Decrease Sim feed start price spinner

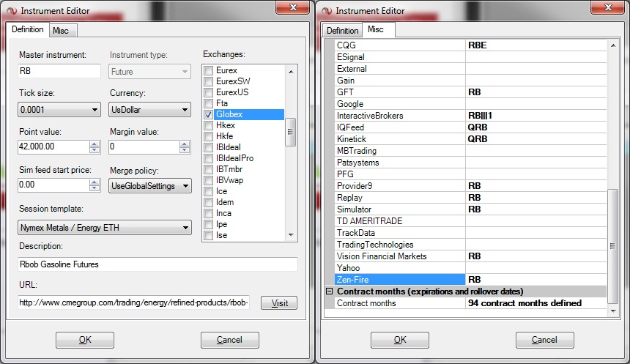coord(94,188)
